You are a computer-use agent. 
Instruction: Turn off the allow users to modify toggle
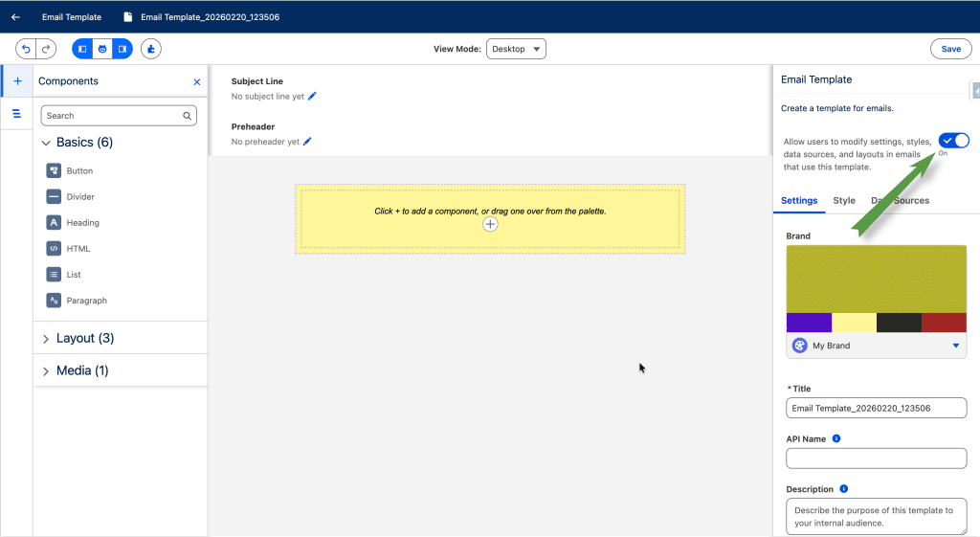(953, 141)
